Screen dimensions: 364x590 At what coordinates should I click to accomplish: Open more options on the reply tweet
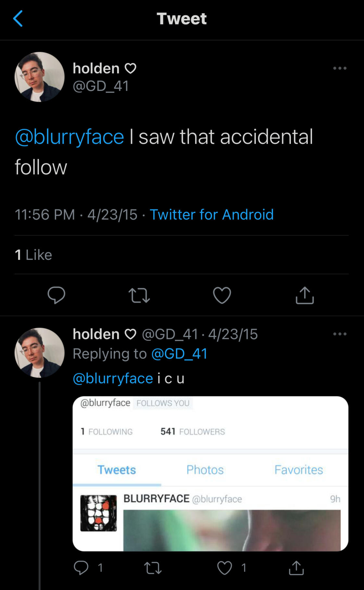coord(340,334)
